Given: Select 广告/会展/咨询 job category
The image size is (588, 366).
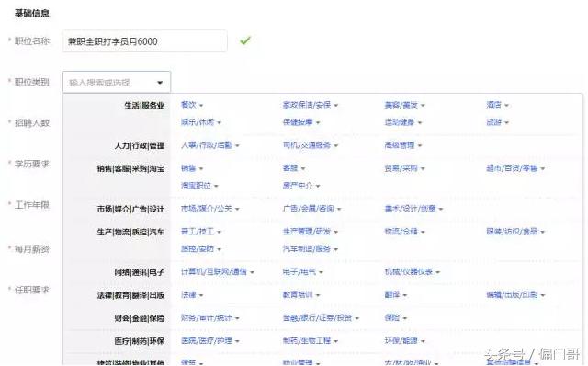Looking at the screenshot, I should (311, 209).
